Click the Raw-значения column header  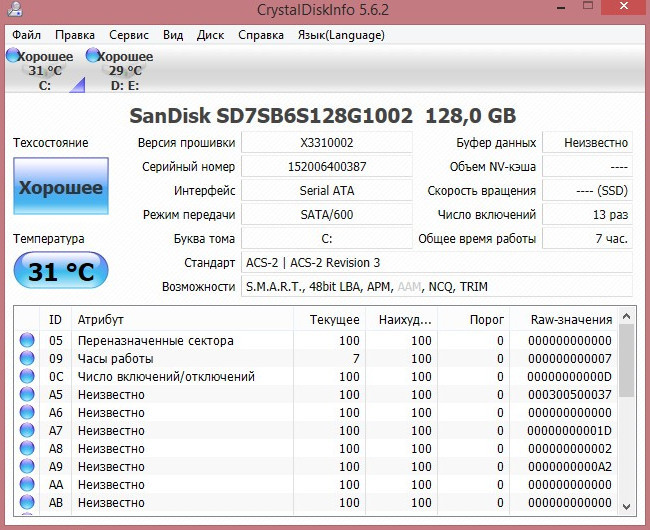pos(564,319)
